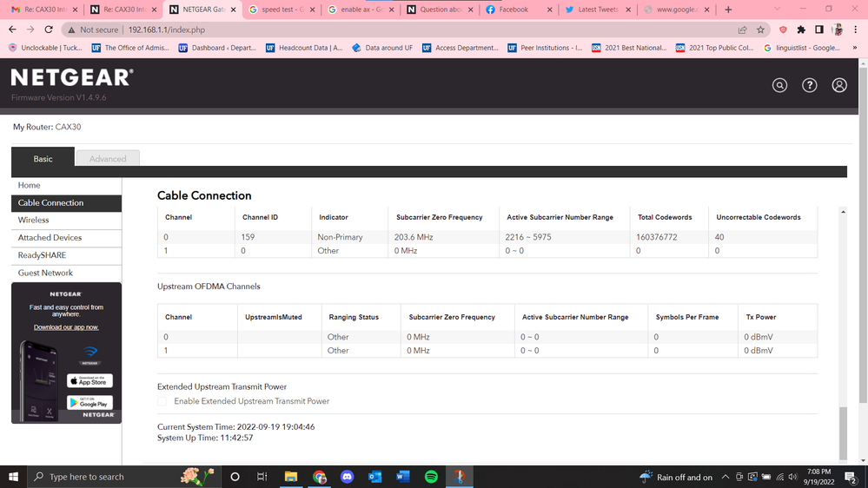Click the browser reload button
The width and height of the screenshot is (868, 488).
(x=49, y=30)
